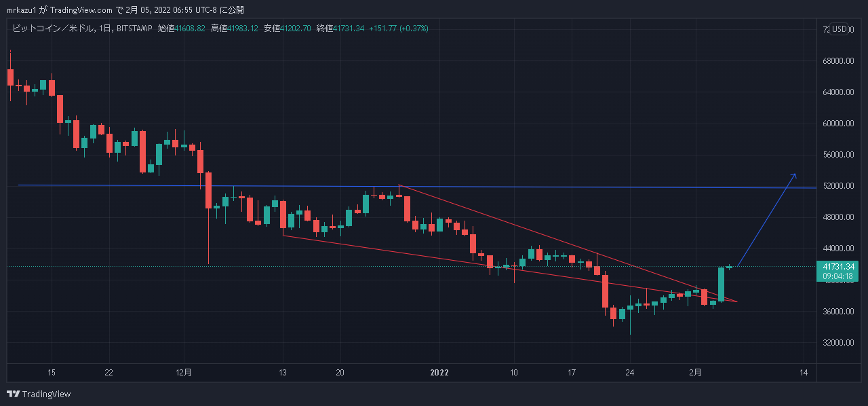The width and height of the screenshot is (868, 406).
Task: Click the 48000.00 price scale label
Action: (837, 217)
